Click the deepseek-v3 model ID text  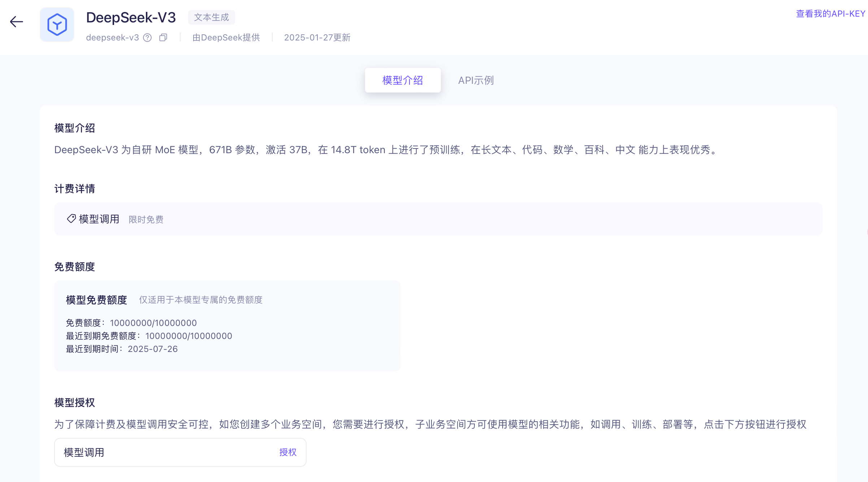[112, 38]
